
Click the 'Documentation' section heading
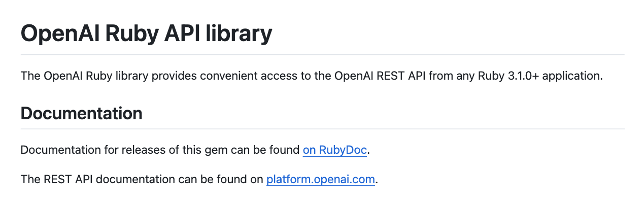tap(82, 113)
